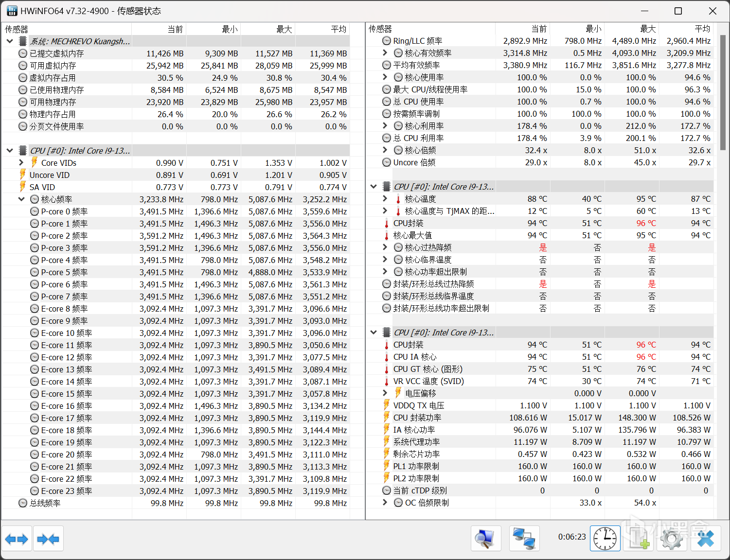This screenshot has width=730, height=560.
Task: Expand the OC 倍频限制 row
Action: click(385, 502)
